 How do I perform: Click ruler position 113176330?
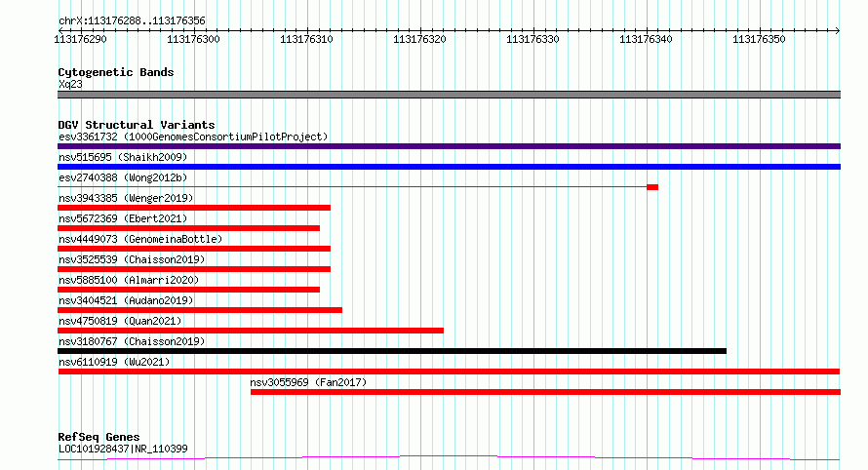533,39
